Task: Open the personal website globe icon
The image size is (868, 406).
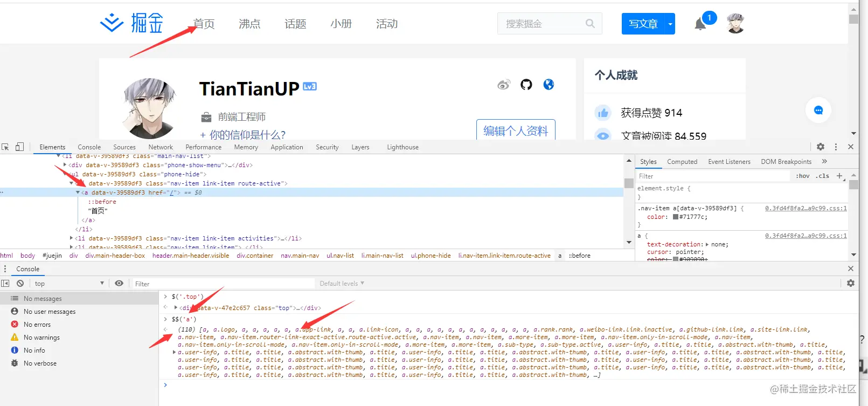Action: click(548, 85)
